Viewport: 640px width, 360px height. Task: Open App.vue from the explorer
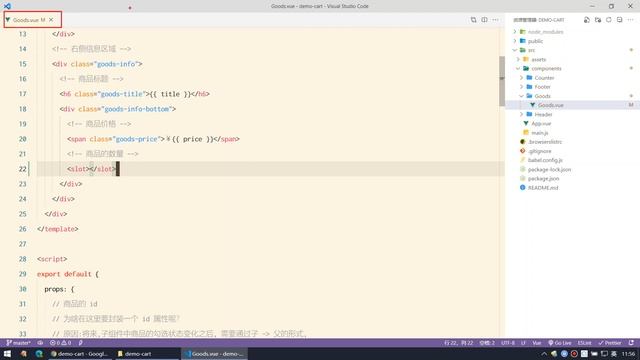click(x=541, y=124)
